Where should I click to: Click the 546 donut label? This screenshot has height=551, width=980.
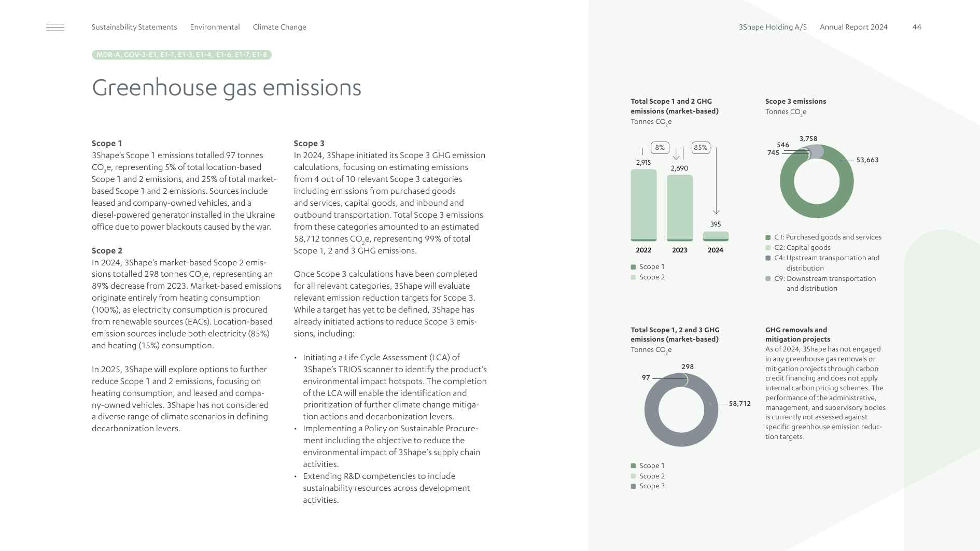[783, 145]
